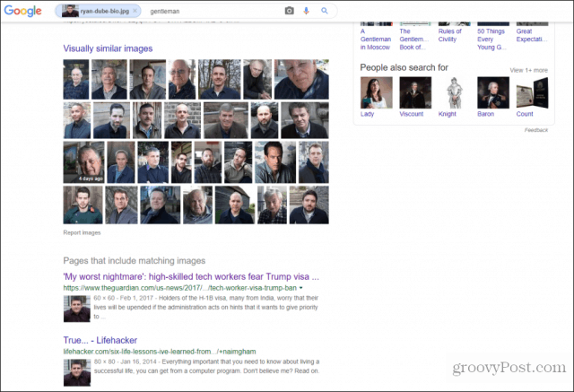Click the ryan-dube-bio.jpg uploaded image chip
This screenshot has width=574, height=392.
coord(98,11)
